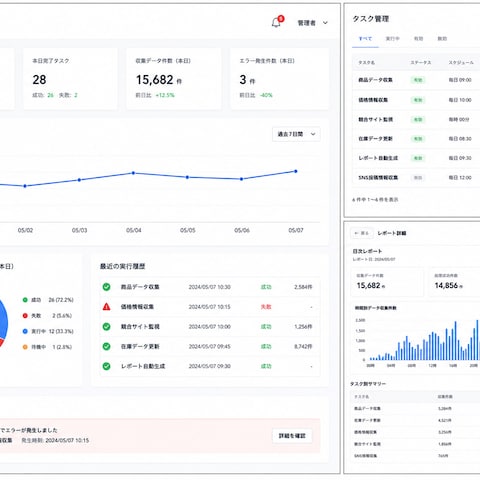Click the red 失敗 legend dot
Viewport: 480px width, 480px height.
(x=25, y=315)
